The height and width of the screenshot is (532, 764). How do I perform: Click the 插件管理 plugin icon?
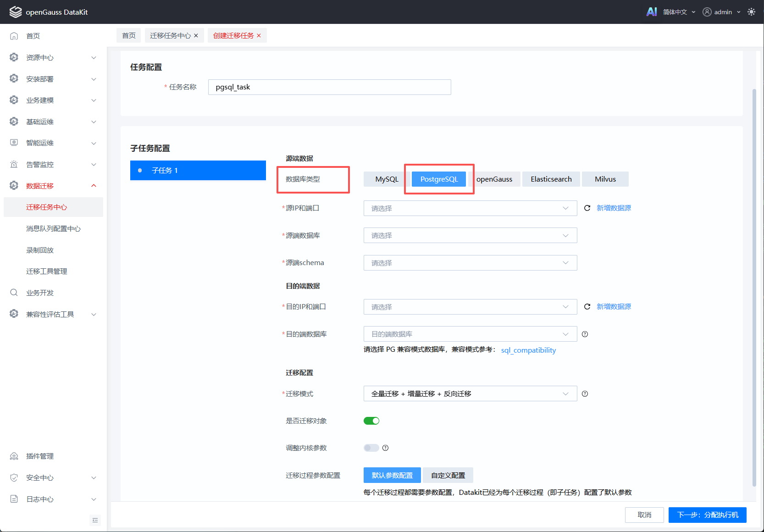tap(14, 456)
